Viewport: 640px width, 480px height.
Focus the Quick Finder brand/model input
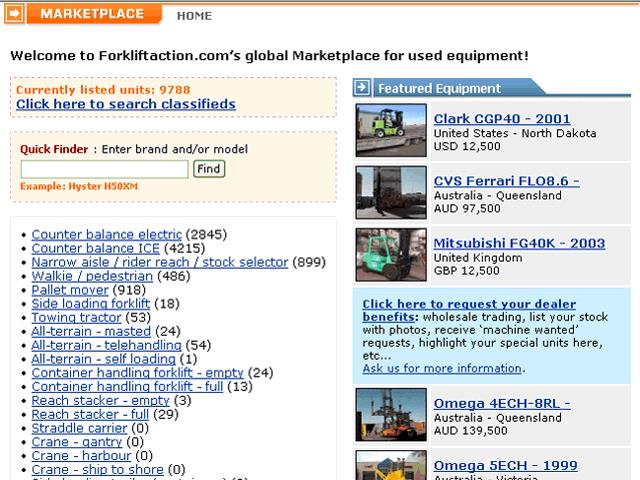(104, 169)
